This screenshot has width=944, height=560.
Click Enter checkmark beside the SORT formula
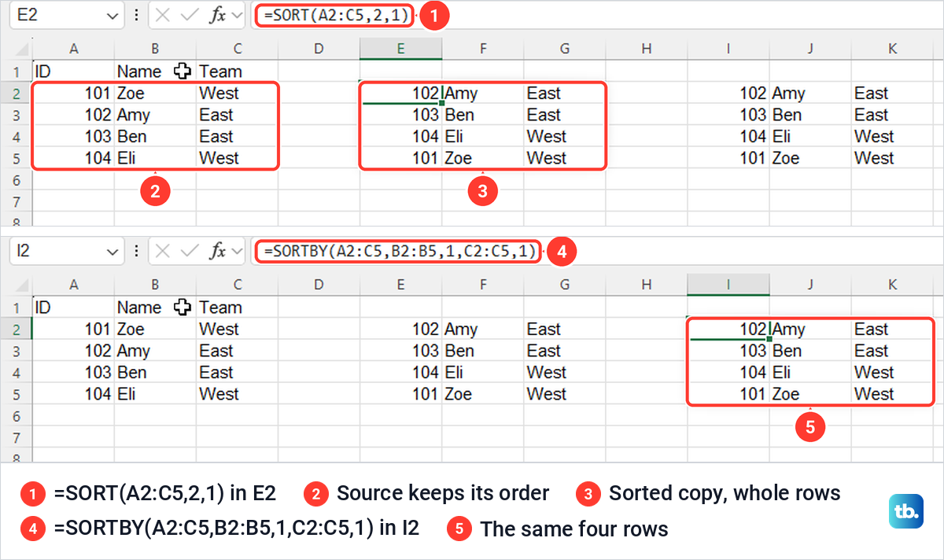(x=190, y=15)
